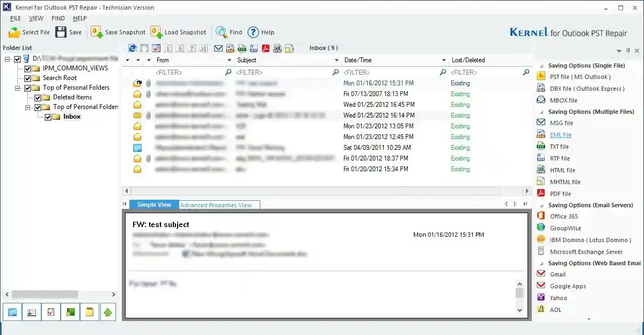
Task: Collapse first Top of Personal Folders node
Action: click(x=18, y=88)
